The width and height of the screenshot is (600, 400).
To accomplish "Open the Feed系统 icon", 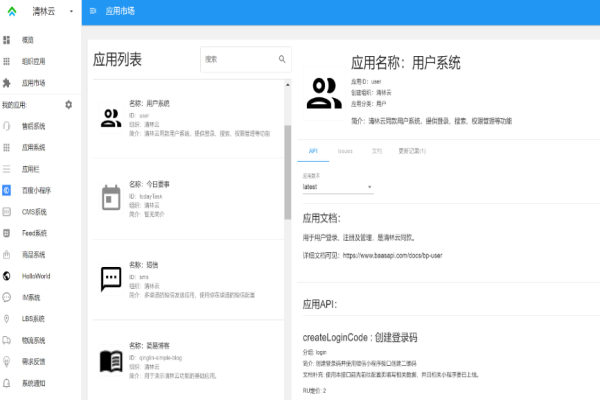I will [x=7, y=233].
